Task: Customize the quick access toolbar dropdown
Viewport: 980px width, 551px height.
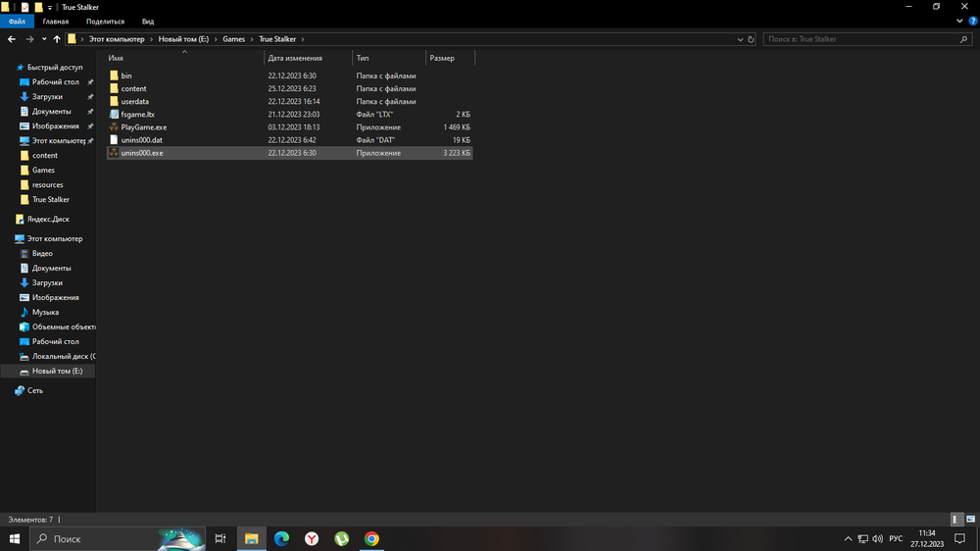Action: pos(50,8)
